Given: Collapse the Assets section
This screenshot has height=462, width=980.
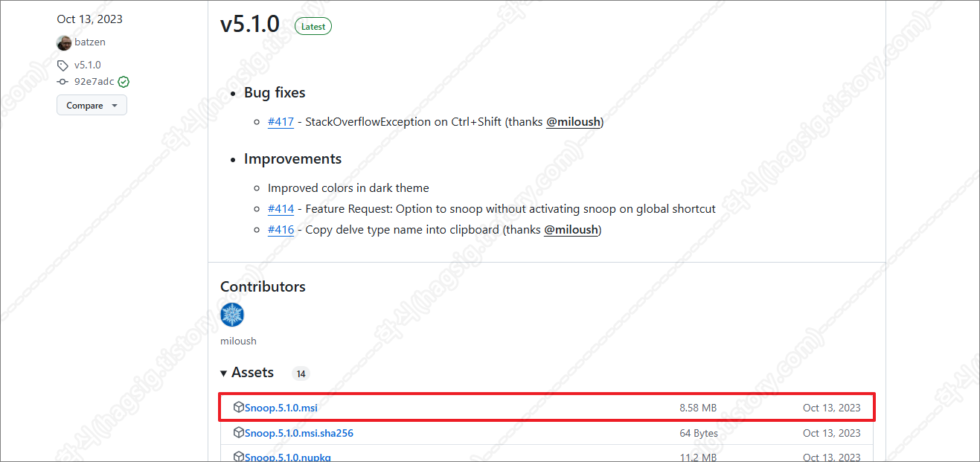Looking at the screenshot, I should pos(247,372).
